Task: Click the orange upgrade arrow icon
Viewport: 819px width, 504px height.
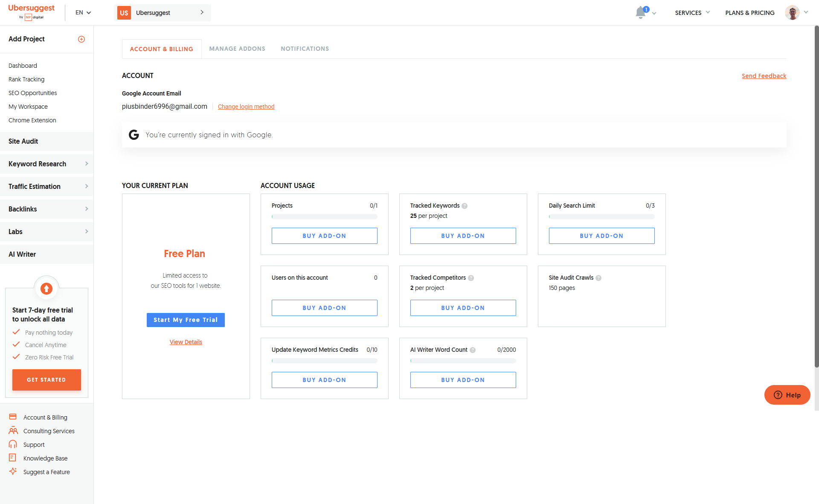Action: (46, 289)
